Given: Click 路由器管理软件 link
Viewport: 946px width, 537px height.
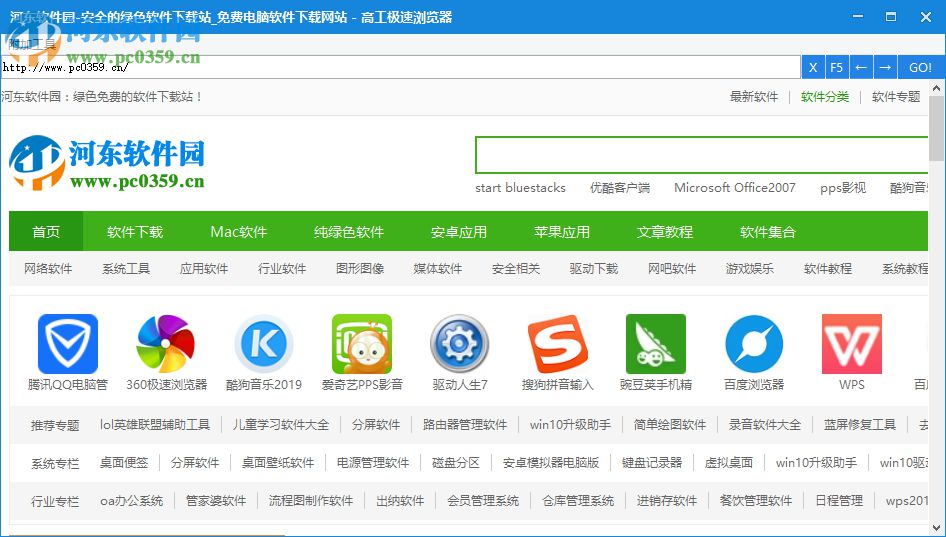Looking at the screenshot, I should [x=465, y=425].
